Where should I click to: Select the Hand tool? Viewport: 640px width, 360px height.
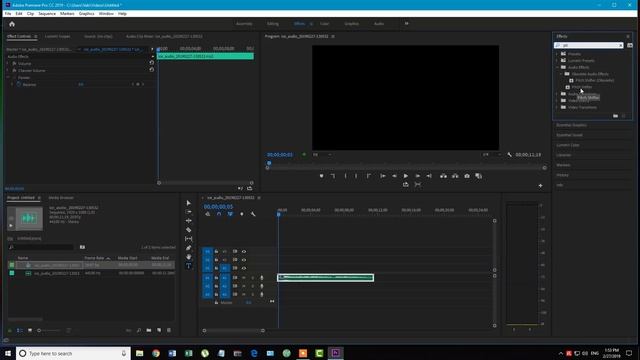click(x=188, y=257)
